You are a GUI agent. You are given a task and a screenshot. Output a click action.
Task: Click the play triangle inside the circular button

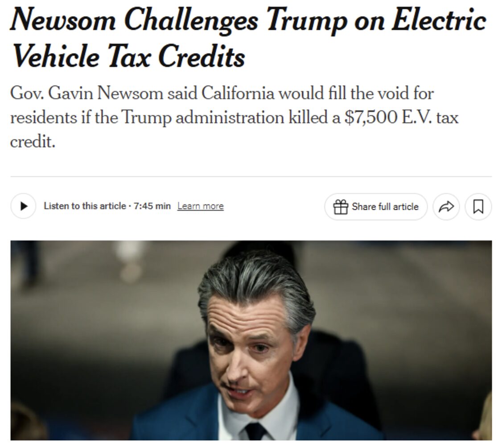(24, 206)
